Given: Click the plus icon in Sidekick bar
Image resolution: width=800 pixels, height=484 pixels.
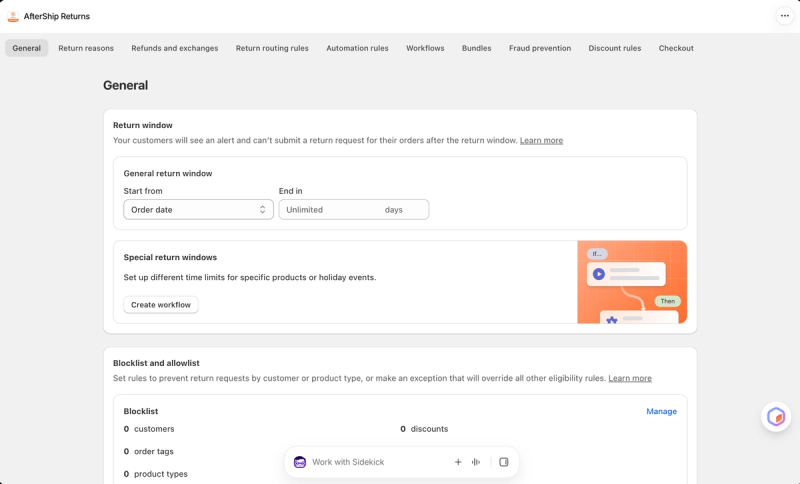Looking at the screenshot, I should 458,462.
